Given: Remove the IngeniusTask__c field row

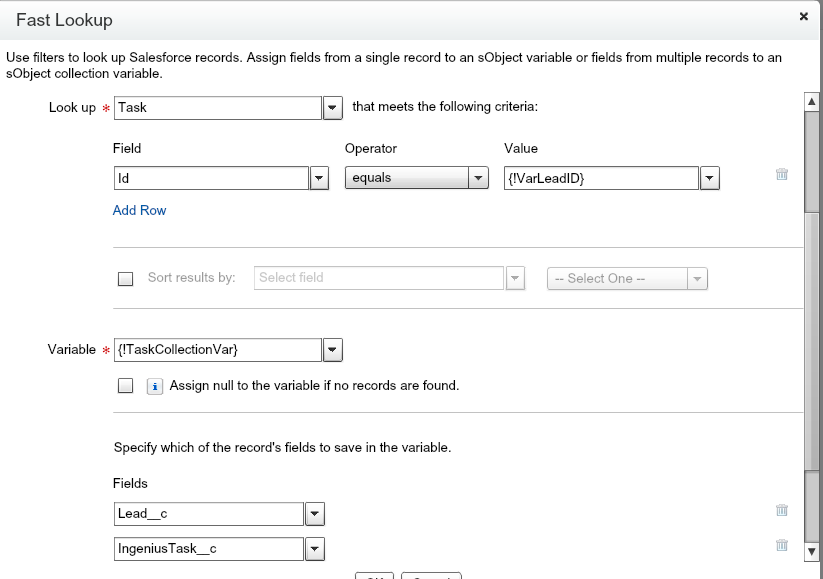Looking at the screenshot, I should point(782,545).
